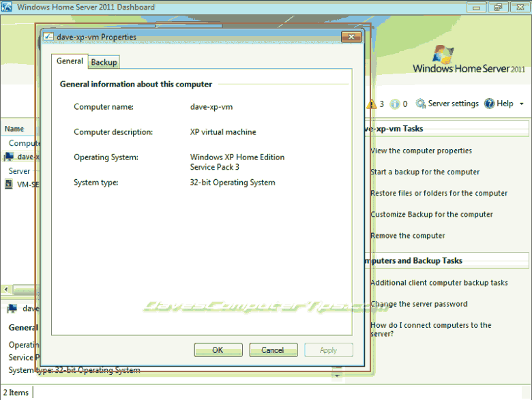
Task: Click the computer name value dave-xp-vm
Action: pos(211,107)
